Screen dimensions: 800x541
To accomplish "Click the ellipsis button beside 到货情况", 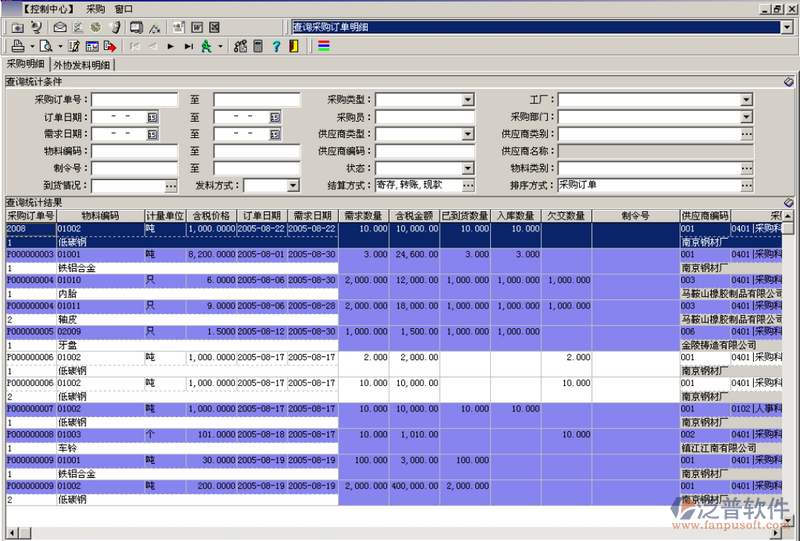I will (x=171, y=185).
